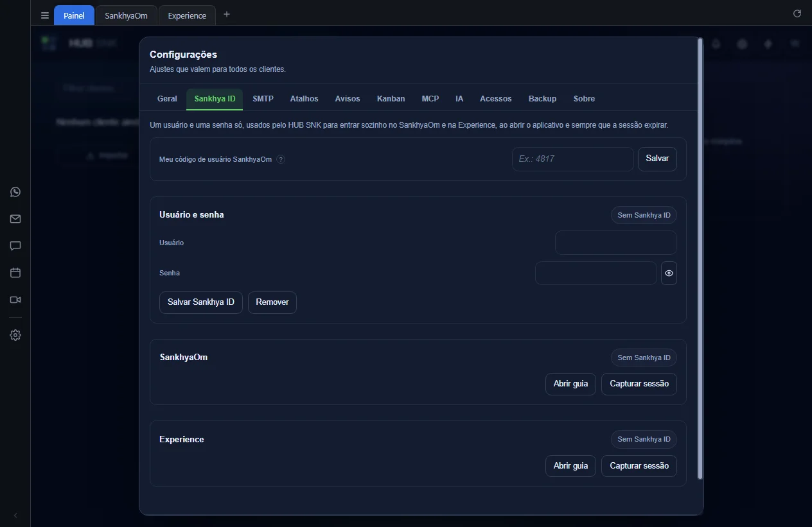Open the Acessos settings tab

tap(495, 99)
